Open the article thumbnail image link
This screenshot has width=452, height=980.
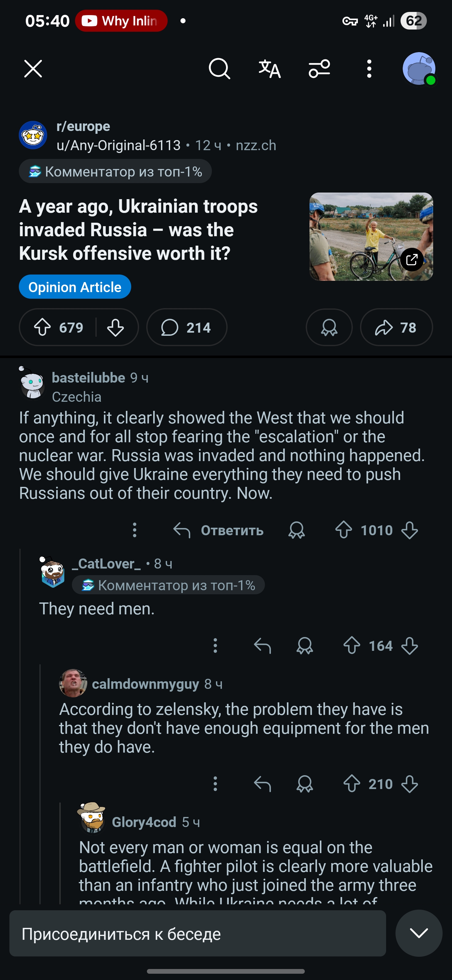tap(371, 237)
